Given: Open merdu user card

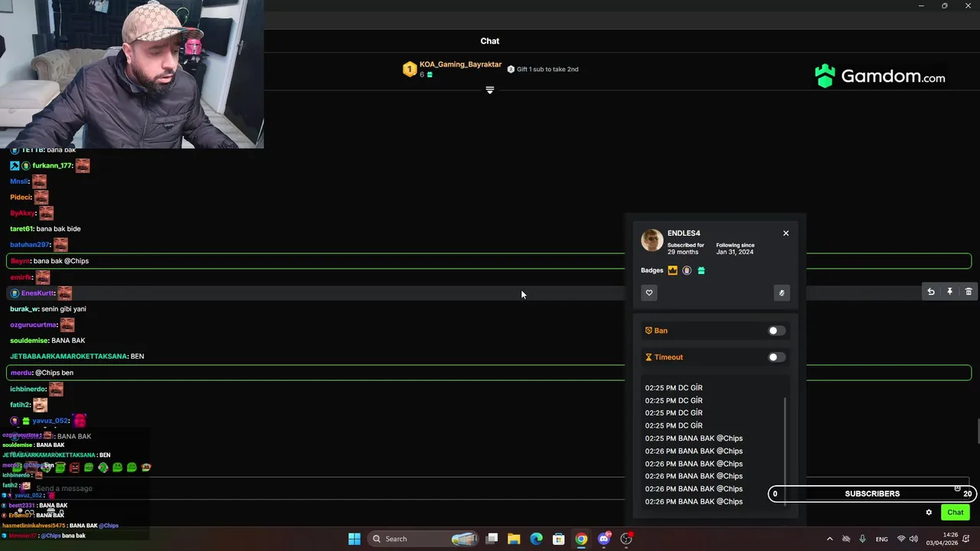Looking at the screenshot, I should click(21, 373).
